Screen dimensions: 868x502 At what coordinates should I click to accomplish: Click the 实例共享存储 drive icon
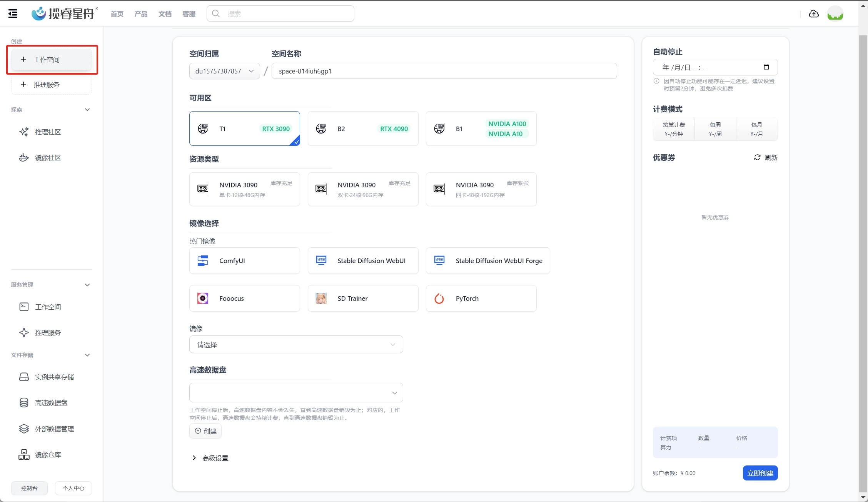tap(24, 377)
